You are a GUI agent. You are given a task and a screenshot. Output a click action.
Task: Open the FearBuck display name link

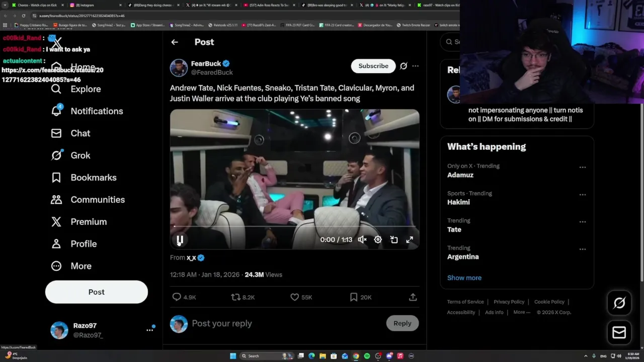tap(206, 63)
